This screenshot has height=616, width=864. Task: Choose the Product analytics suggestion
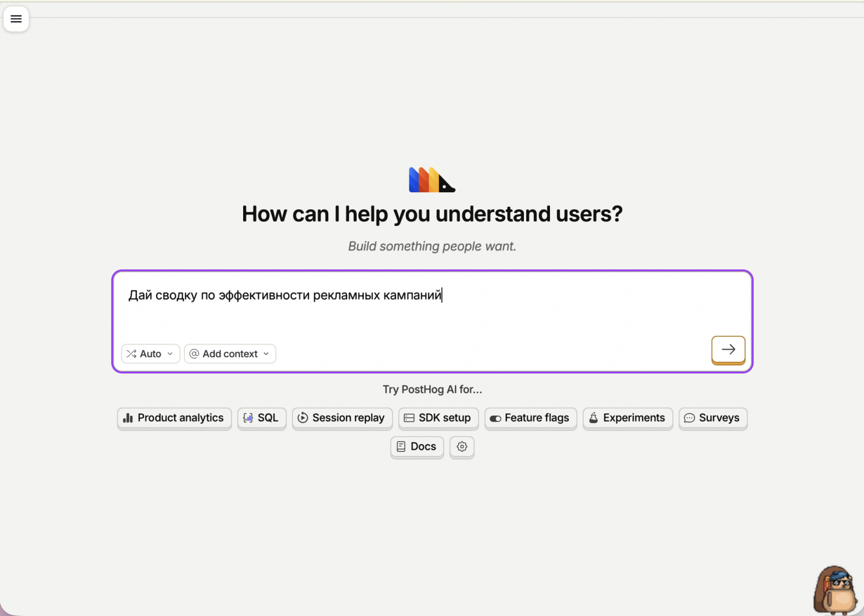(174, 418)
